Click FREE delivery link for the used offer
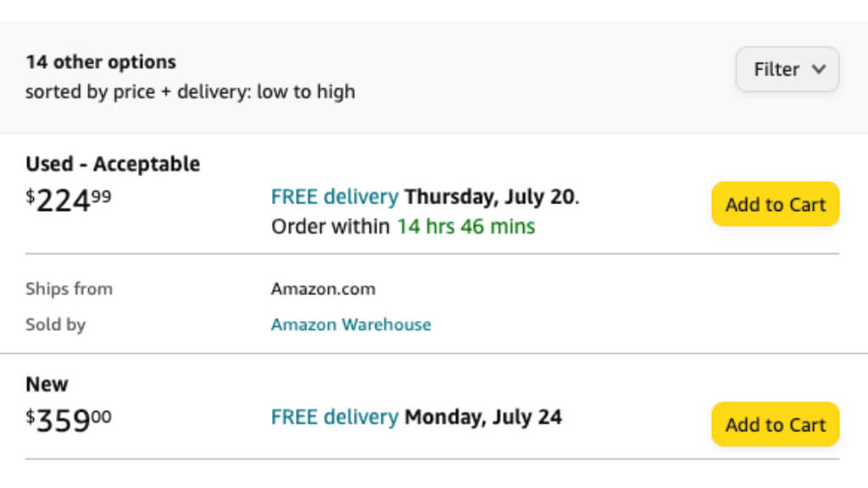This screenshot has width=868, height=488. click(x=334, y=197)
